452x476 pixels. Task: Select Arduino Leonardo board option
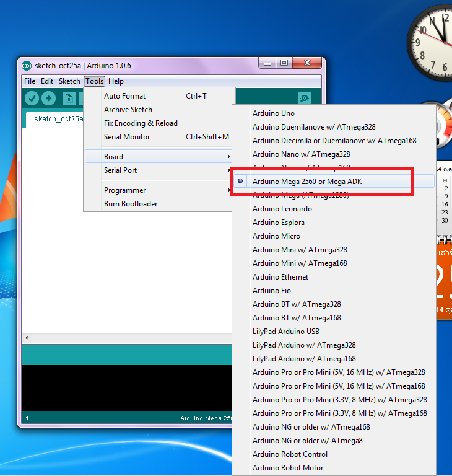pos(282,209)
